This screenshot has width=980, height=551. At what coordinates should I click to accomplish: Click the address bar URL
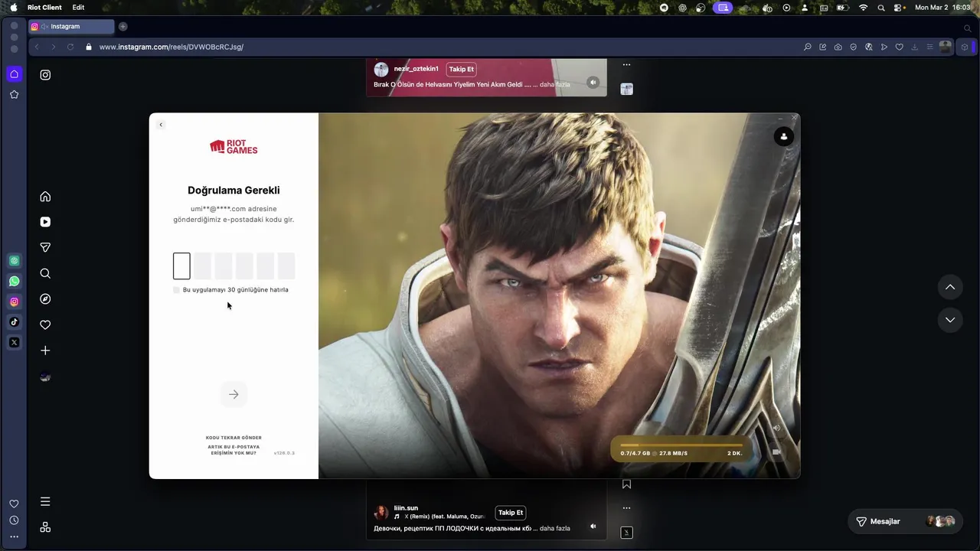[171, 47]
